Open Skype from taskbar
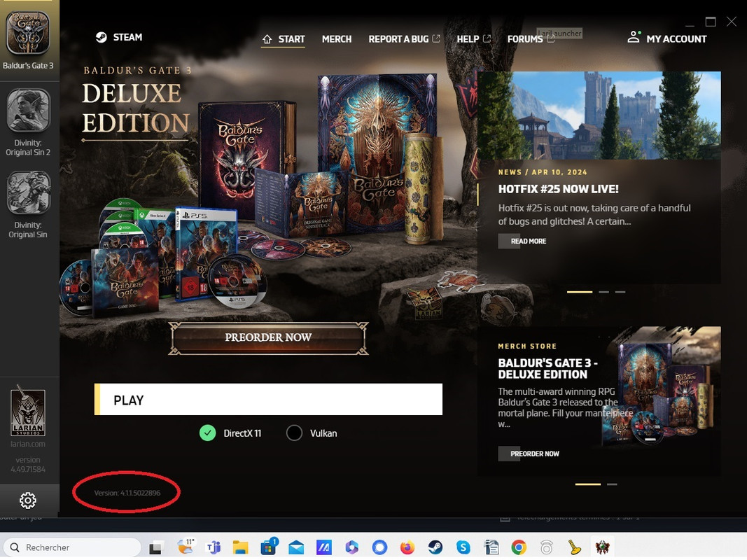 click(463, 547)
